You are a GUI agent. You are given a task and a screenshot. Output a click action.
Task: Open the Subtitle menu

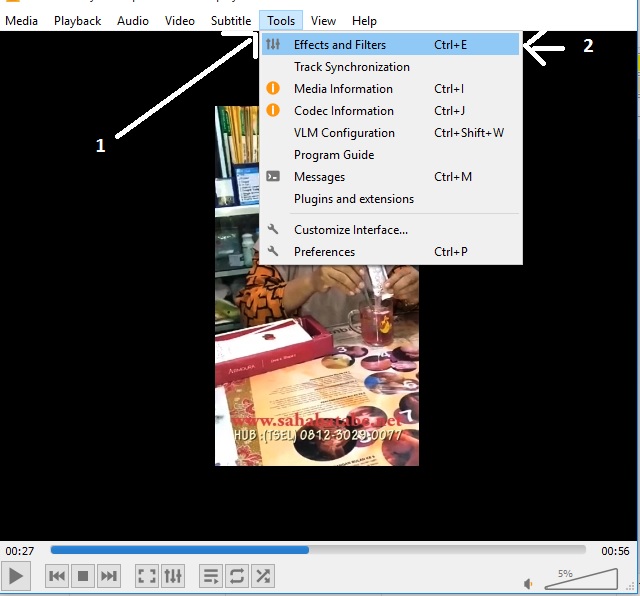tap(231, 21)
